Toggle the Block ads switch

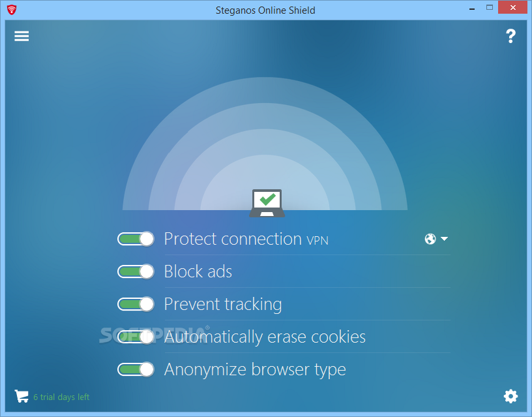[x=136, y=271]
